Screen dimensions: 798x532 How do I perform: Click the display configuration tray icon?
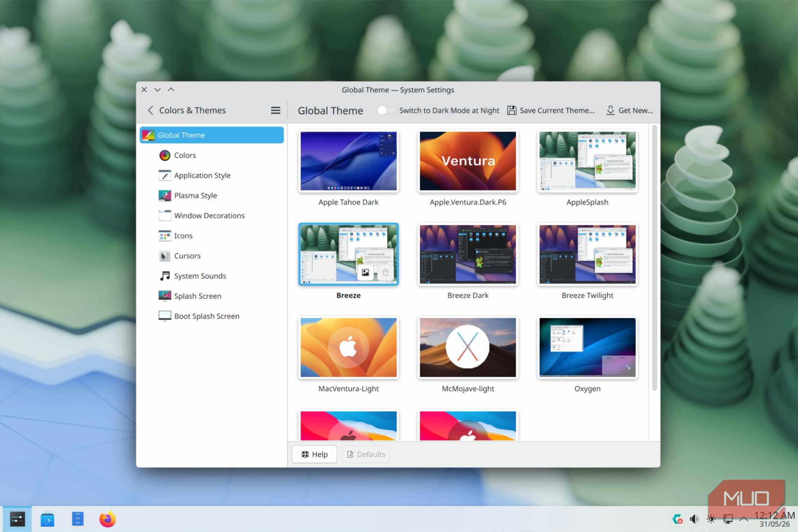728,519
